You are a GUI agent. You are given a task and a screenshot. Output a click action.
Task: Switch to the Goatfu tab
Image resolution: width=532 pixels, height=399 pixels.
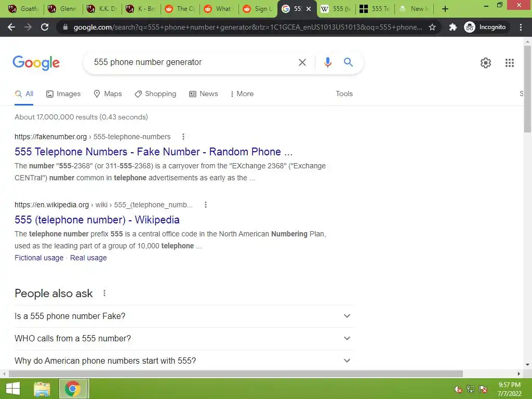[23, 9]
